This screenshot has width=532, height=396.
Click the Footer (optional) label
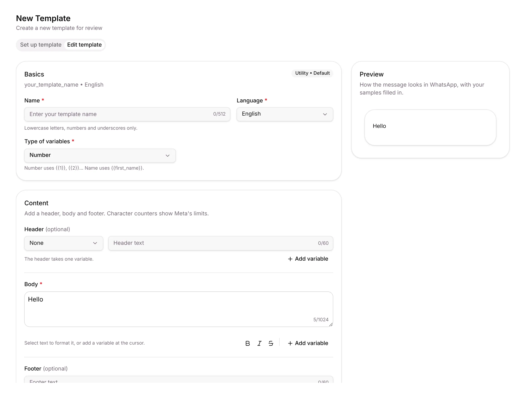point(46,369)
